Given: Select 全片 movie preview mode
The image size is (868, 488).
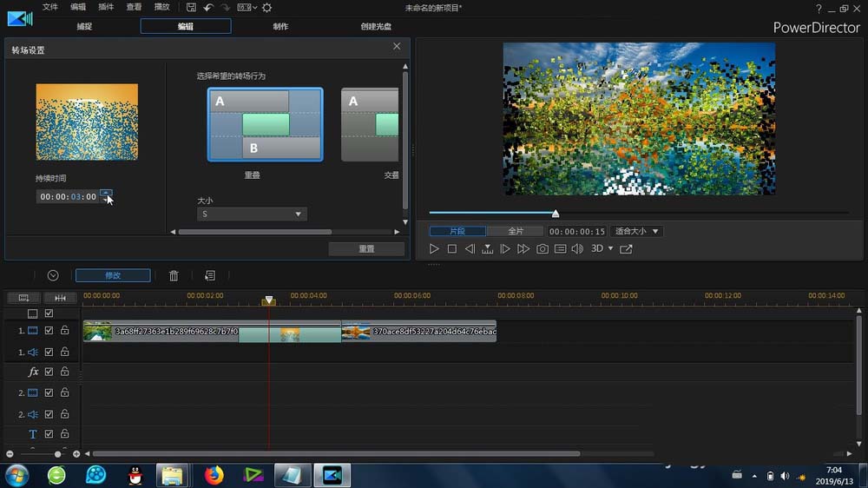Looking at the screenshot, I should [516, 231].
